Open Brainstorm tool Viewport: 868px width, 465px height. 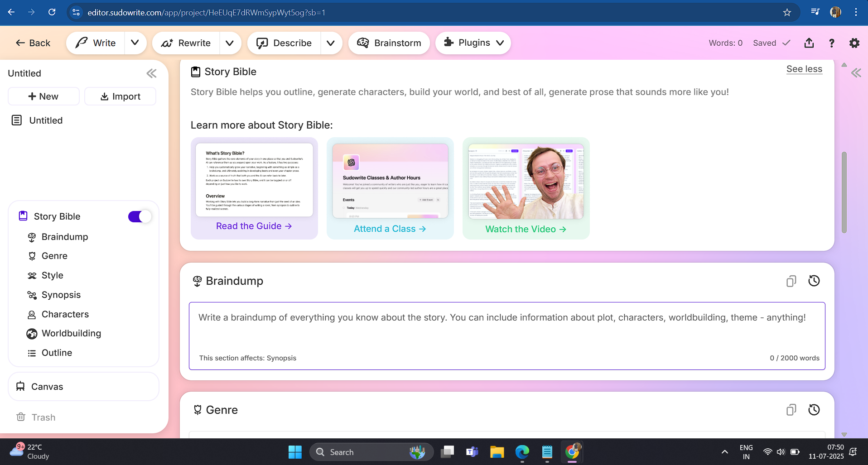pyautogui.click(x=389, y=43)
